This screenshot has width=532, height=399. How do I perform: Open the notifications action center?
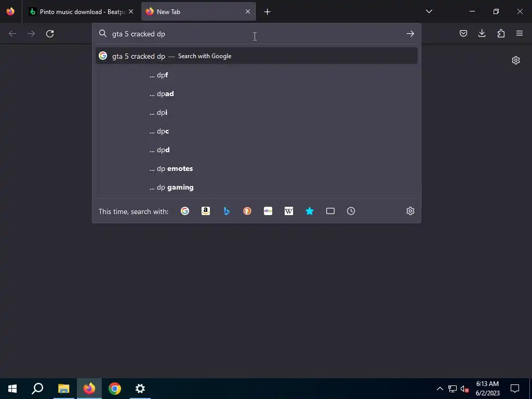(515, 389)
